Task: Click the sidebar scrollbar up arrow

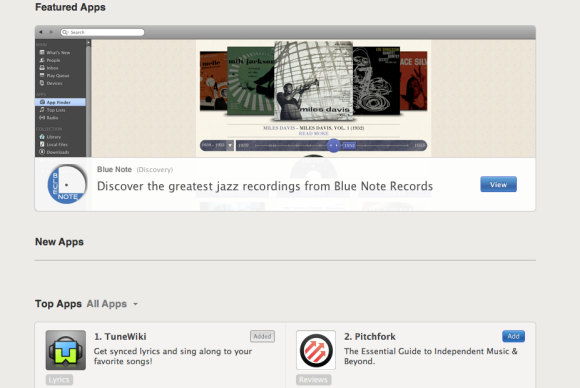Action: [x=88, y=43]
